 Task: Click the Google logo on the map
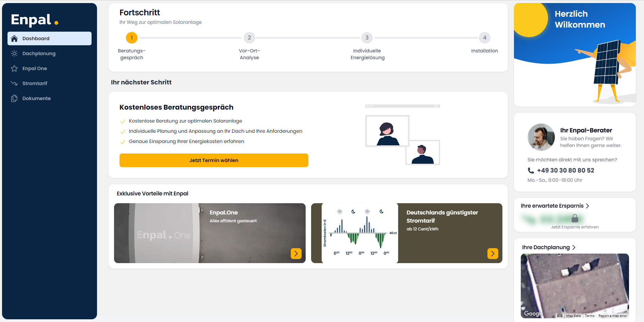tap(533, 313)
